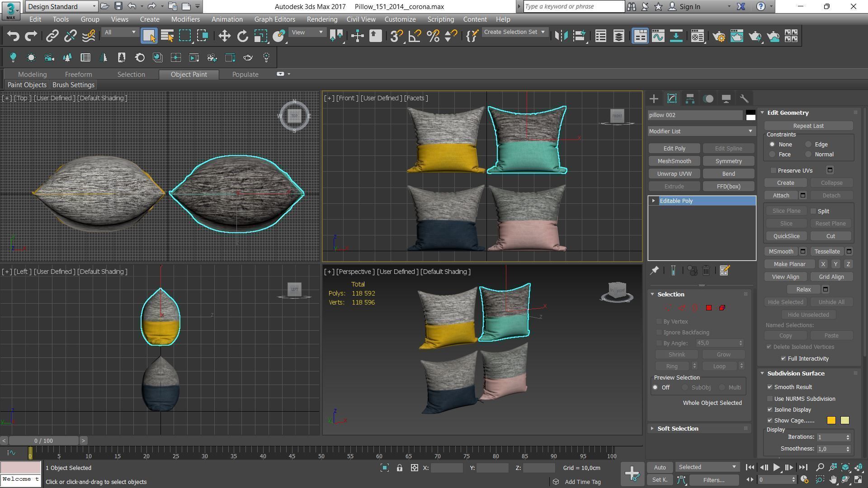Image resolution: width=868 pixels, height=488 pixels.
Task: Enable Preserve UVs checkbox
Action: tap(774, 170)
